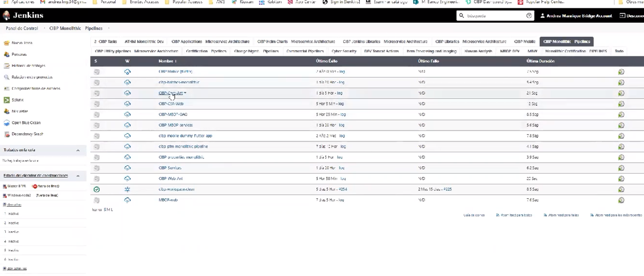
Task: Switch to the CIBP Tasks view tab
Action: [x=106, y=41]
